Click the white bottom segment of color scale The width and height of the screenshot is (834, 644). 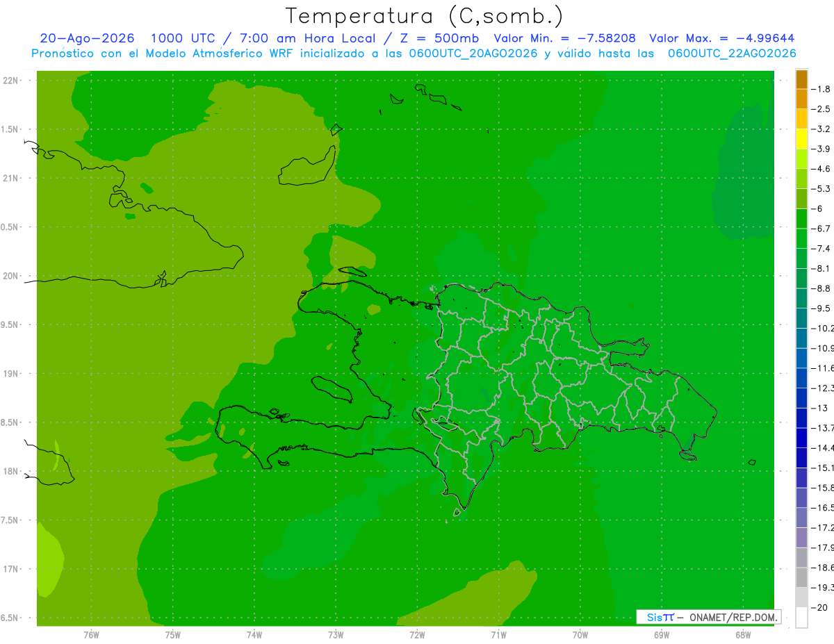(x=801, y=617)
